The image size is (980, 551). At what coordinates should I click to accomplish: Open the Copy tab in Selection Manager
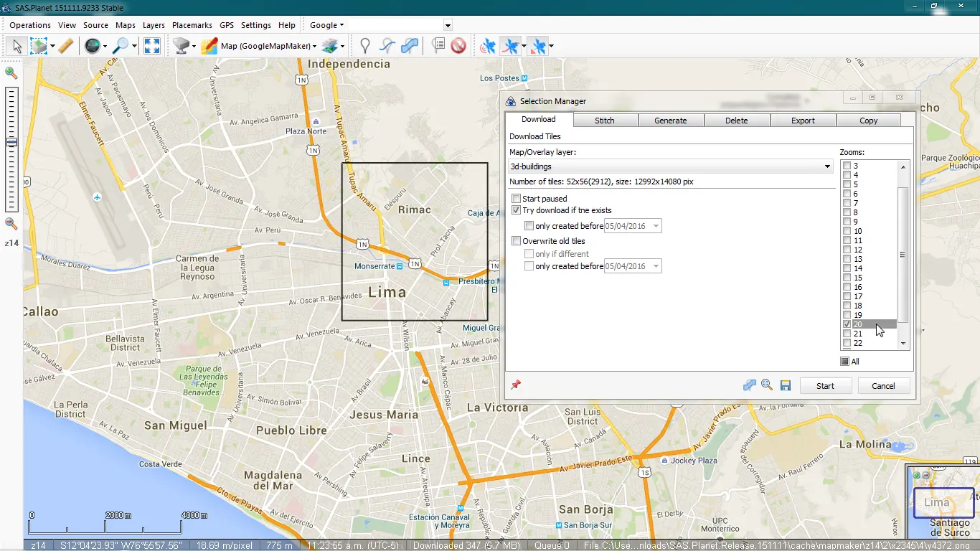point(869,121)
